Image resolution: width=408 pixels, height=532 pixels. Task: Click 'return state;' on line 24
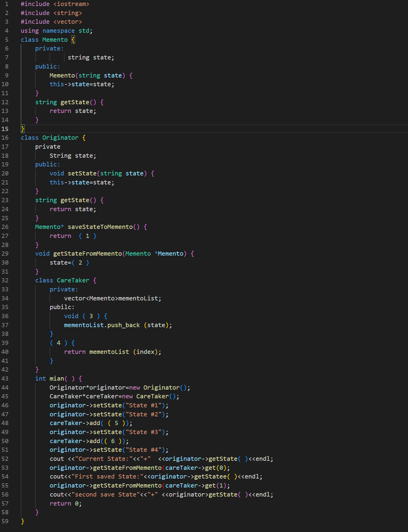tap(73, 209)
